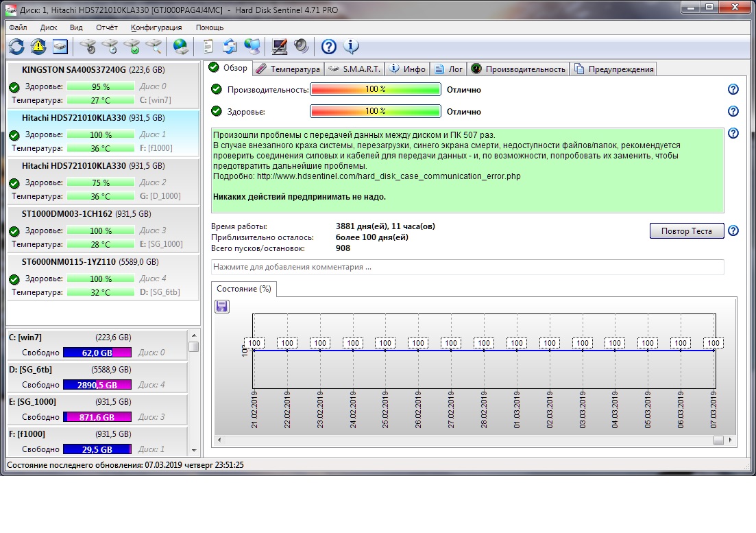
Task: Click the help icon beside Производительность bar
Action: (733, 89)
